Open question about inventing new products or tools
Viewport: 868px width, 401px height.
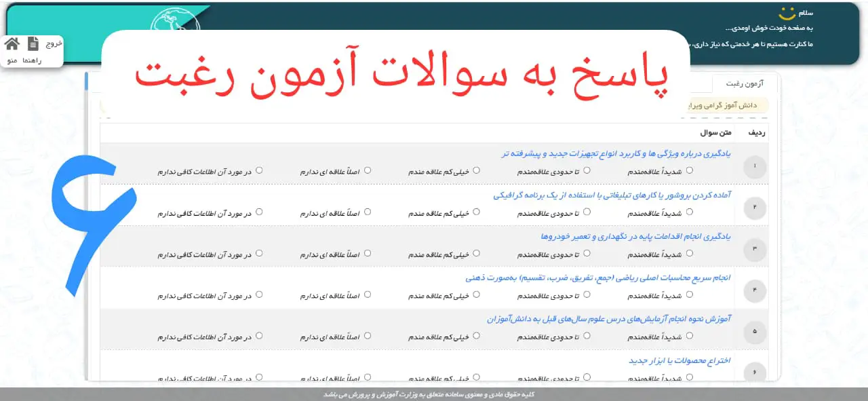pyautogui.click(x=678, y=360)
